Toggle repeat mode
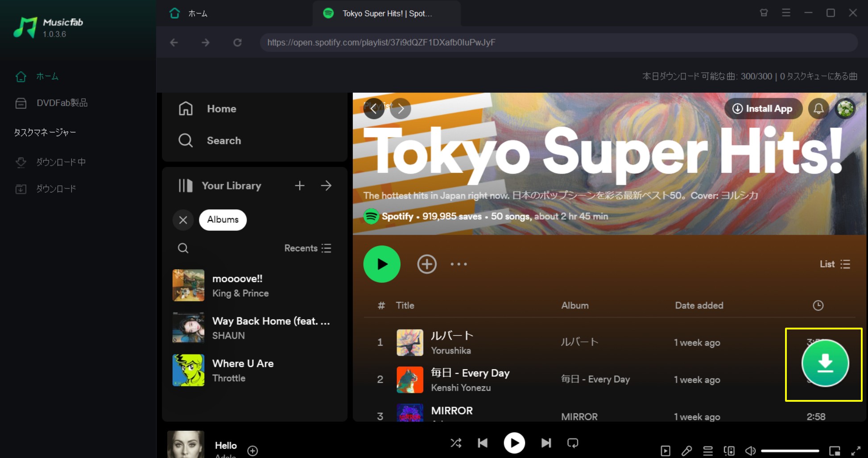 (x=573, y=443)
